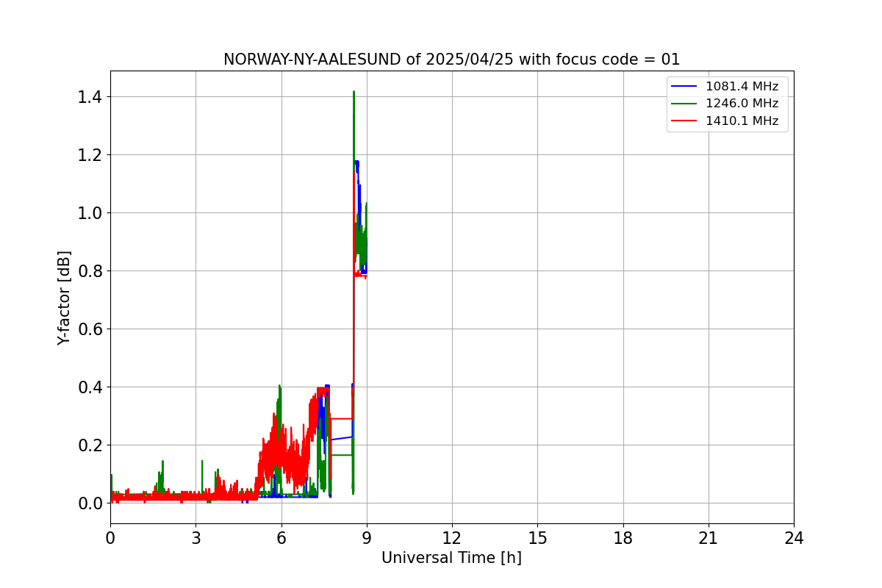The height and width of the screenshot is (588, 882).
Task: Click y-axis tick label 0.8
Action: tap(90, 271)
